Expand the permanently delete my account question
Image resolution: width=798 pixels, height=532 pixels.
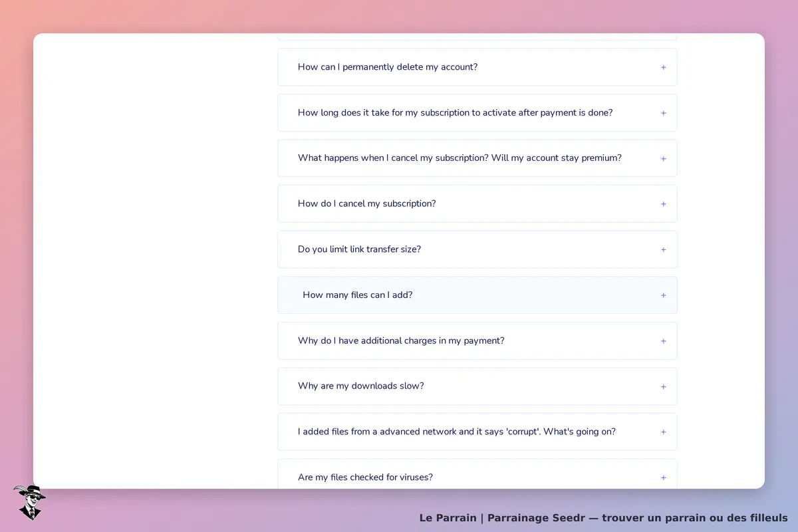coord(477,67)
